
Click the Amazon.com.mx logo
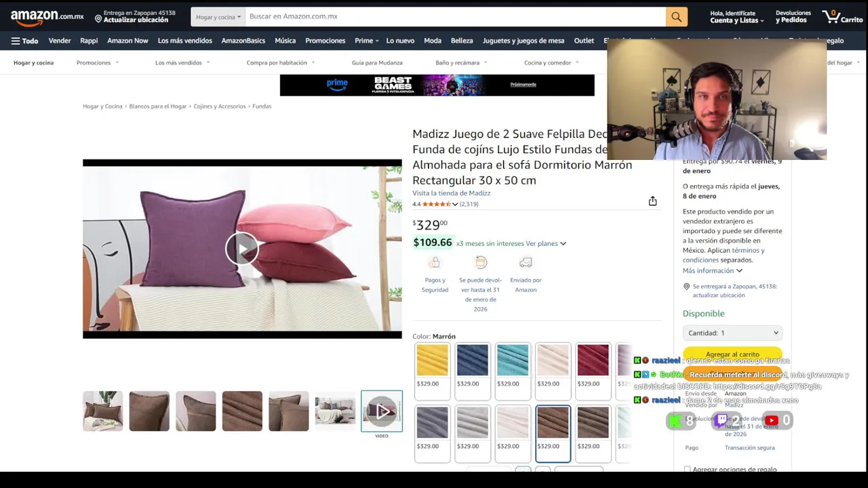[47, 16]
